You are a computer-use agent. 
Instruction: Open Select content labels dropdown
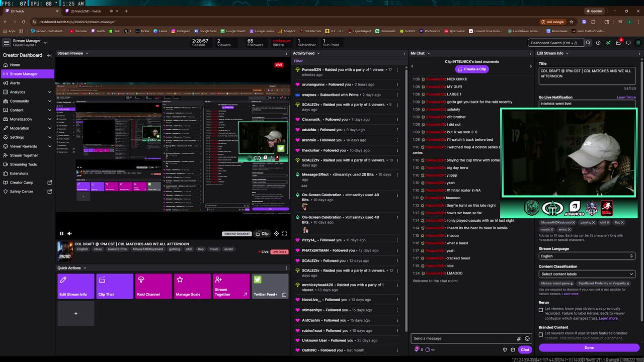pos(587,274)
